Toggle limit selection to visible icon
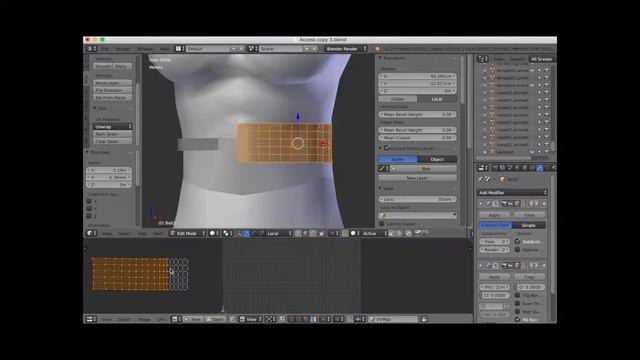Screen dimensions: 640x360 click(322, 233)
